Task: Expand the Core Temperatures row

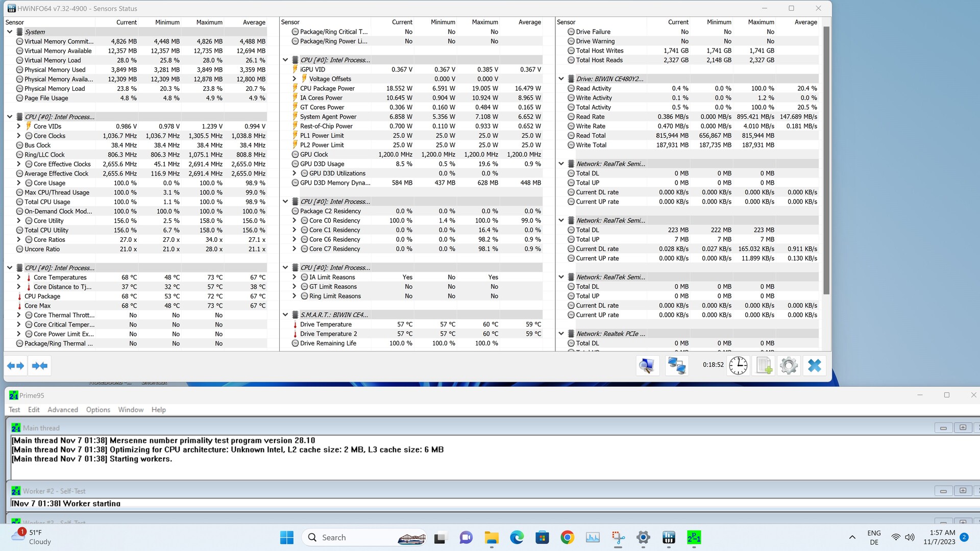Action: 19,278
